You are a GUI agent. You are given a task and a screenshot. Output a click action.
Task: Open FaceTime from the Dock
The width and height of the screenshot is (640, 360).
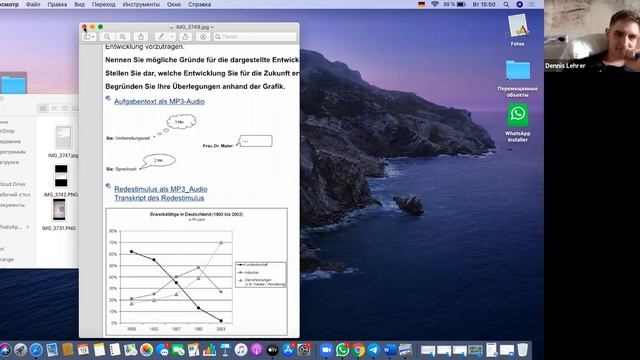178,350
